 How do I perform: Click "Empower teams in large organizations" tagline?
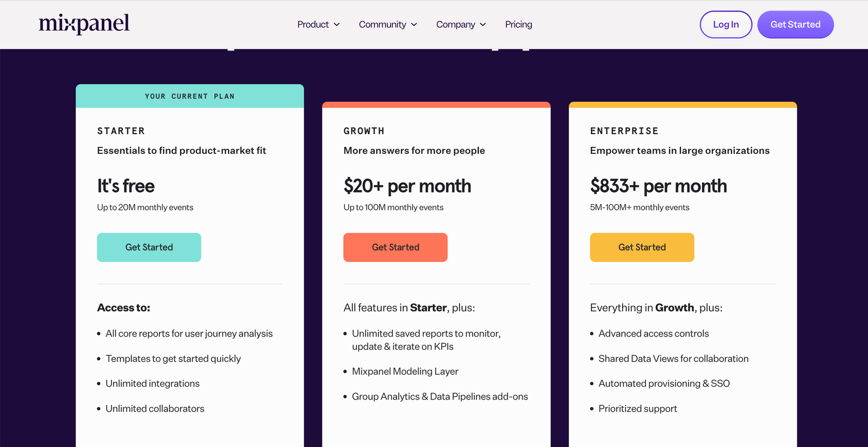point(680,150)
